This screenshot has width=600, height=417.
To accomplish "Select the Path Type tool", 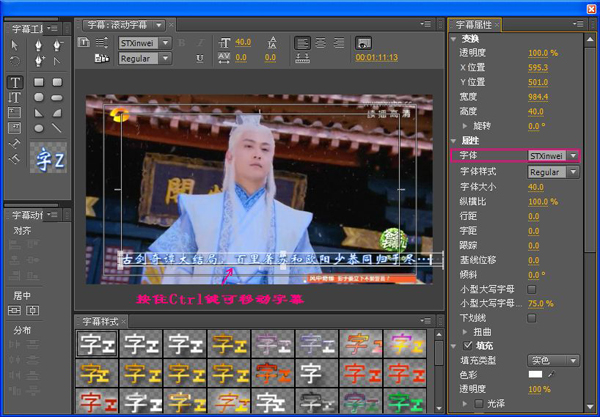I will click(15, 143).
